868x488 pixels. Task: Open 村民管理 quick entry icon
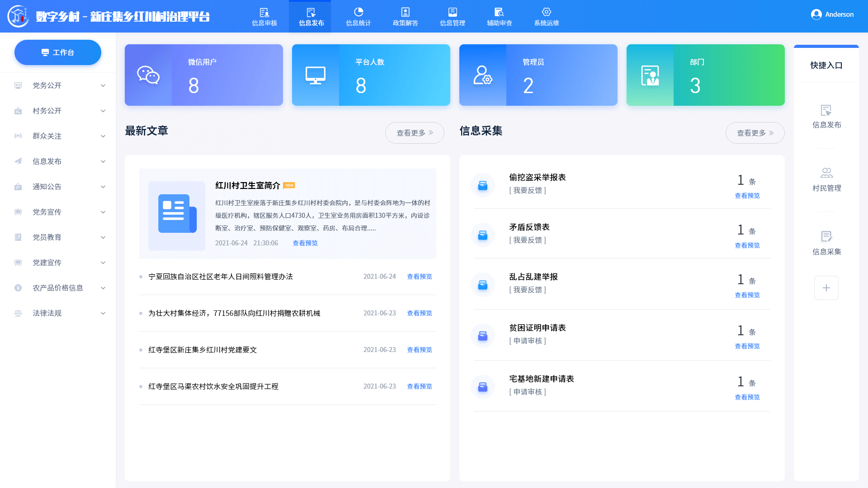tap(826, 173)
